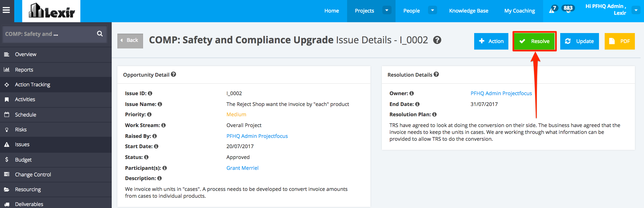Click the search magnifier icon in sidebar
Image resolution: width=644 pixels, height=208 pixels.
pyautogui.click(x=100, y=34)
